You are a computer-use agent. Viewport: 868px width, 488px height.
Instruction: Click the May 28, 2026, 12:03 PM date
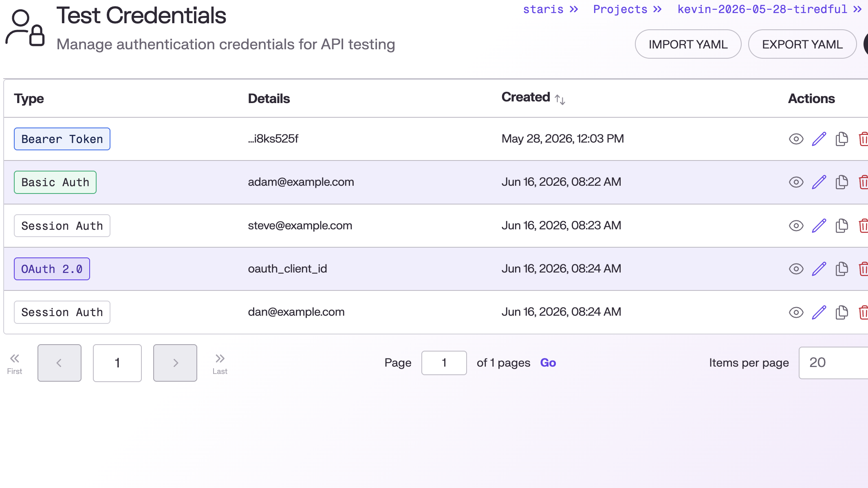(x=562, y=139)
